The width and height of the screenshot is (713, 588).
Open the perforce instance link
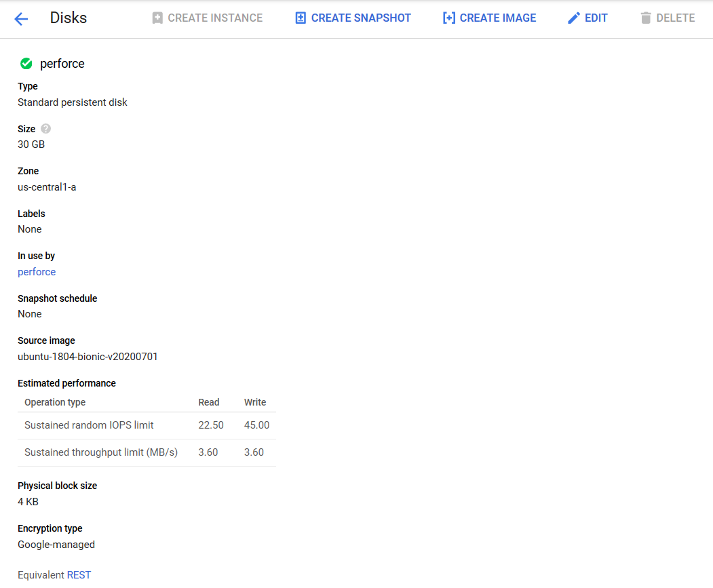[x=37, y=272]
